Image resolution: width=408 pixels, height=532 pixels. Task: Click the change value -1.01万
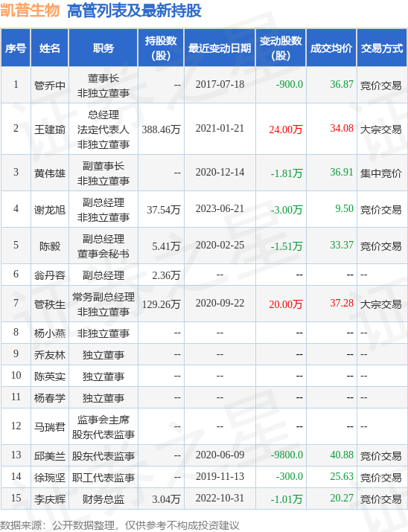tap(287, 499)
